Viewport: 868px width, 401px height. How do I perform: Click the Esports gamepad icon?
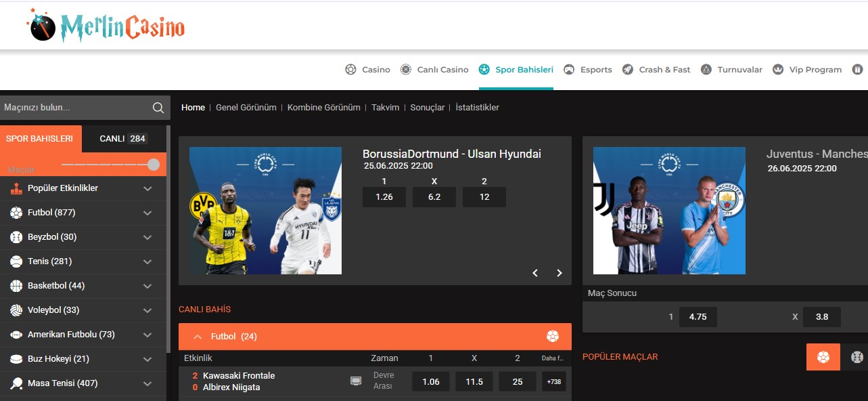pyautogui.click(x=569, y=69)
